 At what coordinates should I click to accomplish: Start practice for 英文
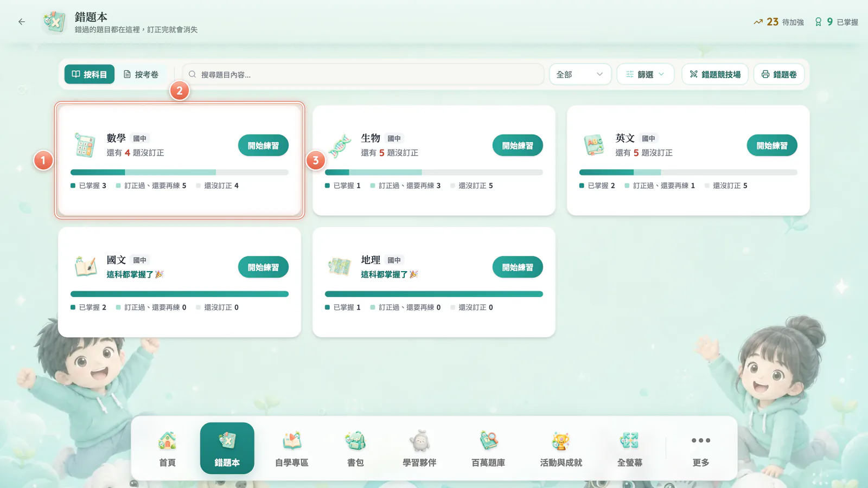772,145
